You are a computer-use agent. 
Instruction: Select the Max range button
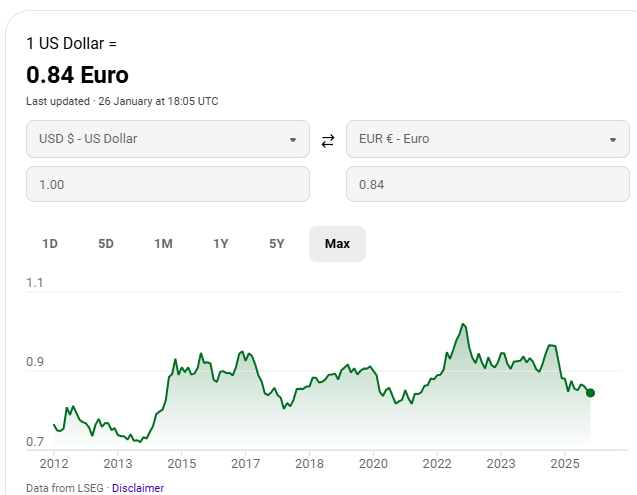point(337,244)
